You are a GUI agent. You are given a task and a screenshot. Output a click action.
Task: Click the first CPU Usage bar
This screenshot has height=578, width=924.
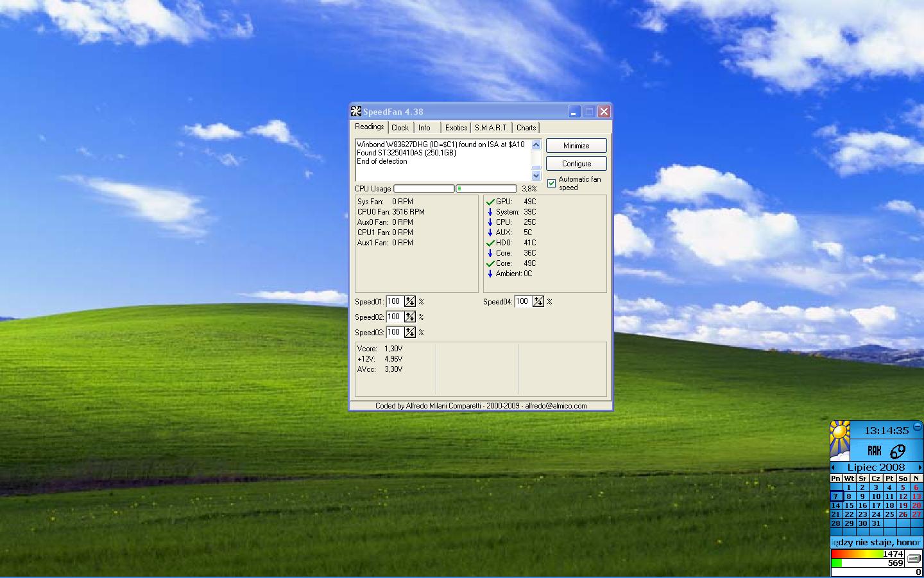(x=424, y=189)
